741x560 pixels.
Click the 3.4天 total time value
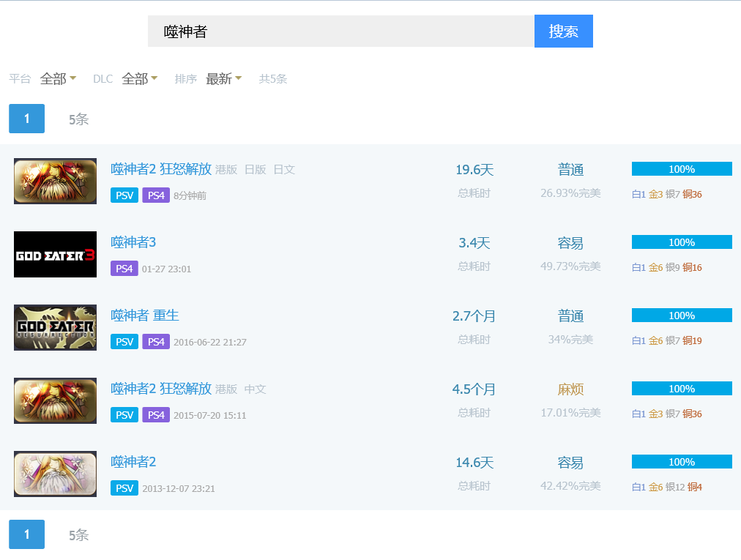tap(474, 243)
